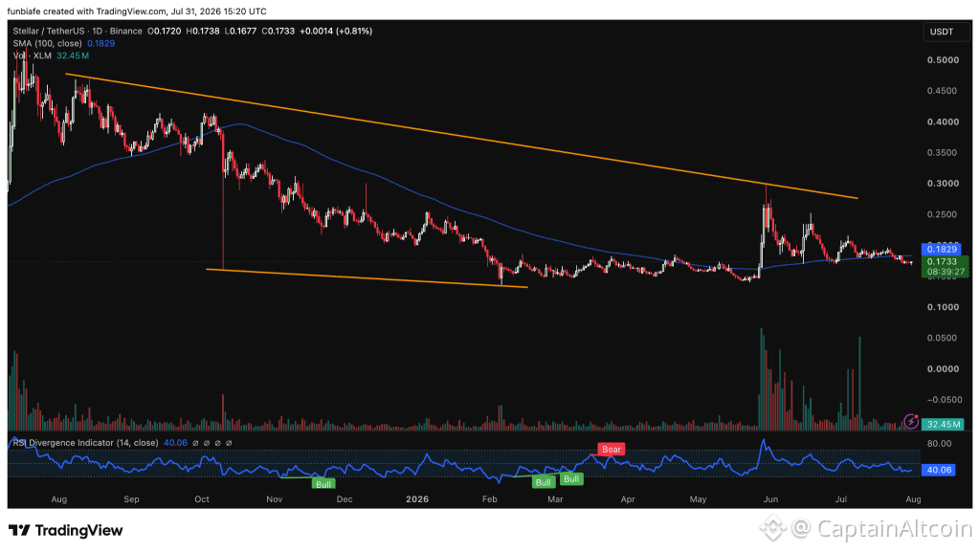Click the RSI Divergence Indicator (14, close) legend
This screenshot has width=980, height=552.
point(85,443)
